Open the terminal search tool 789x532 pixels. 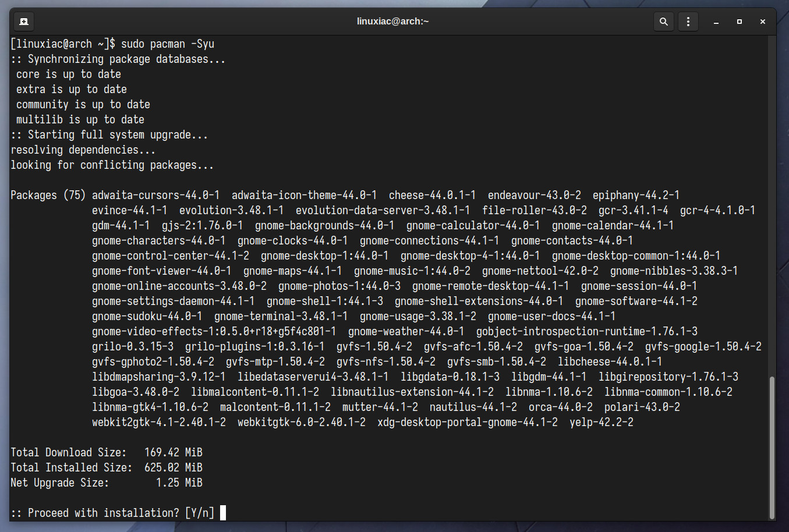pos(663,22)
